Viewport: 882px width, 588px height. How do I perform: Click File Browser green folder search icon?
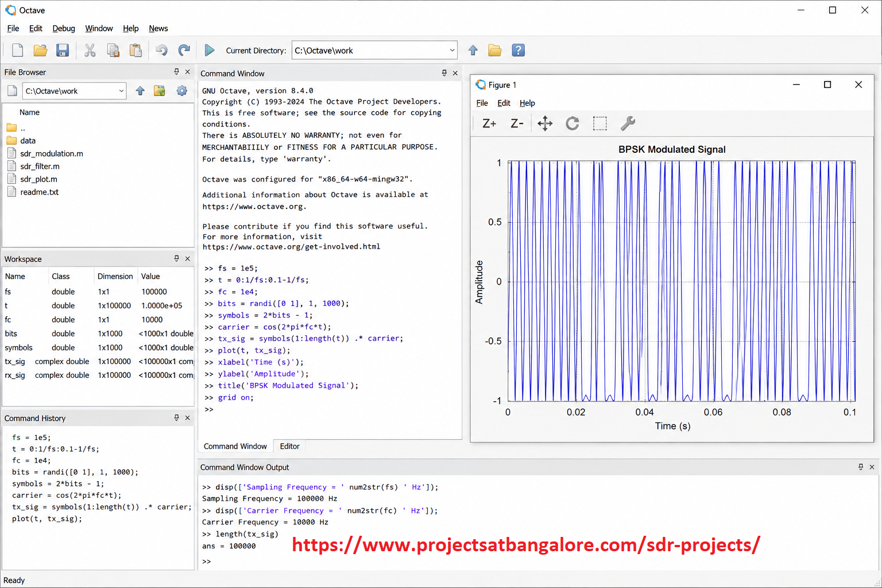tap(160, 91)
